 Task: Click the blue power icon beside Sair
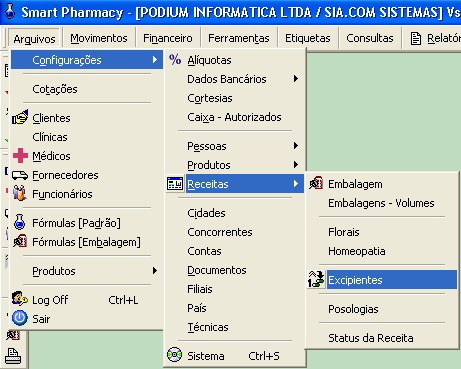(x=20, y=318)
